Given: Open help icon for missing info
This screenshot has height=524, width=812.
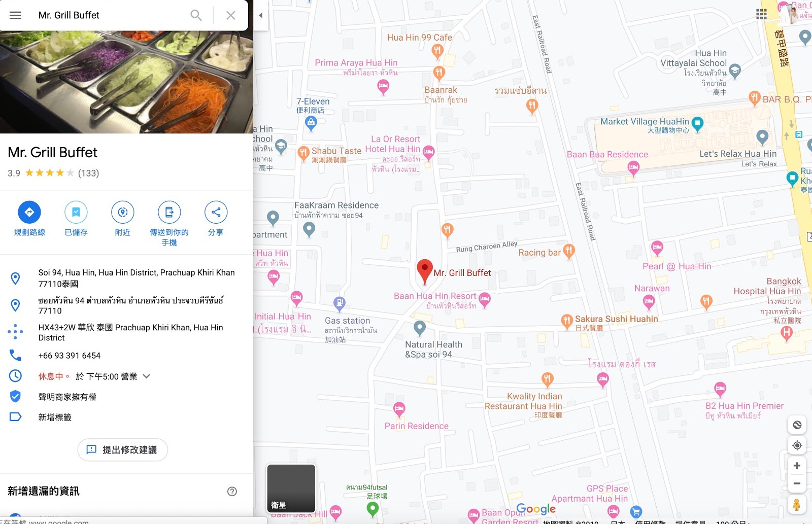Looking at the screenshot, I should pos(232,491).
